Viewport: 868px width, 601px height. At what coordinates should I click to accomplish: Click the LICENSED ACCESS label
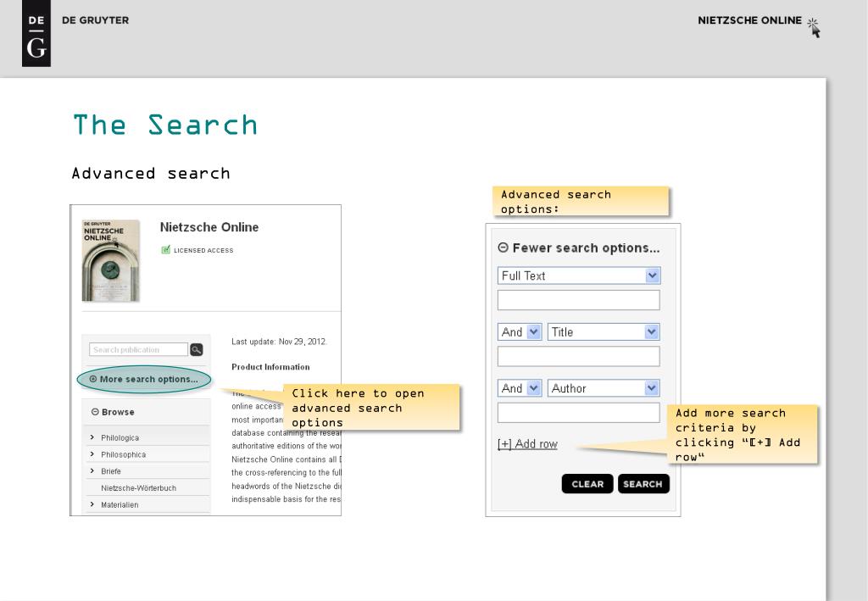[203, 250]
